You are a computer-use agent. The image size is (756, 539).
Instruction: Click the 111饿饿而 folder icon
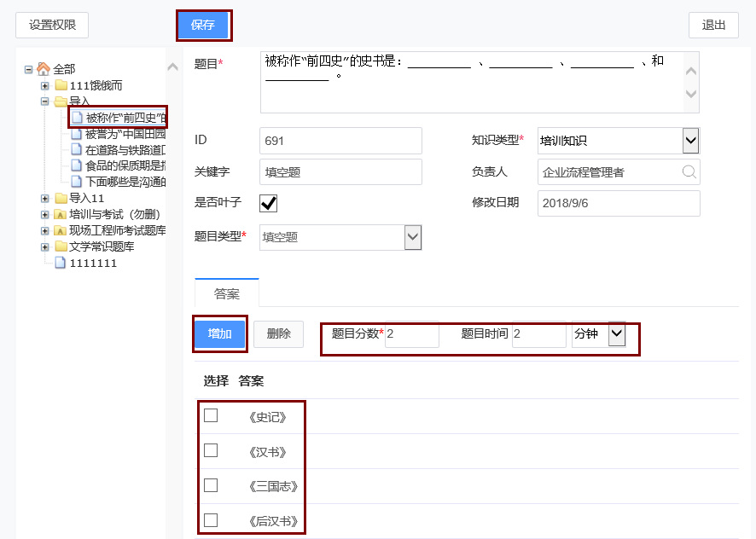pyautogui.click(x=61, y=85)
